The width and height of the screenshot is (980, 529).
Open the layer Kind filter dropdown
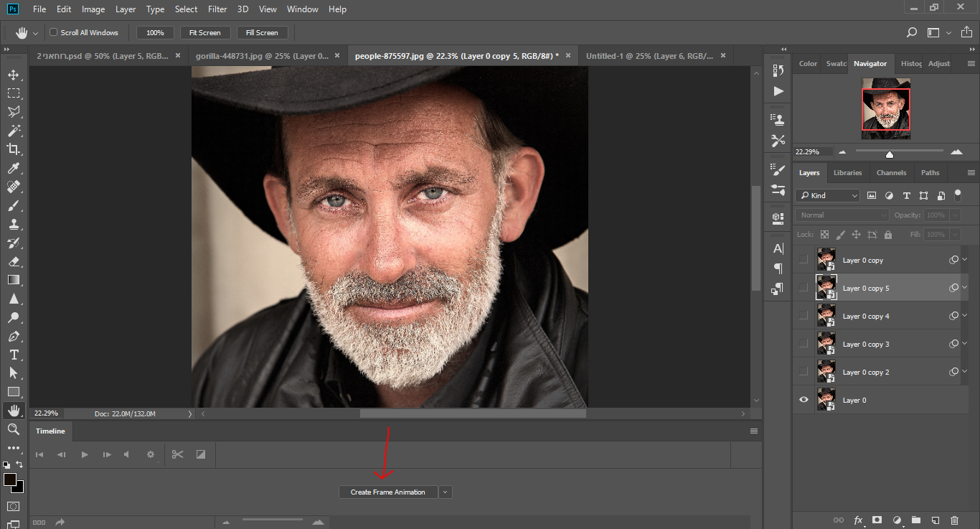827,195
